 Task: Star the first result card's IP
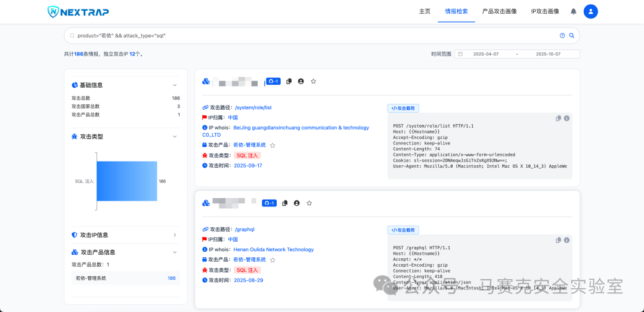[x=314, y=81]
